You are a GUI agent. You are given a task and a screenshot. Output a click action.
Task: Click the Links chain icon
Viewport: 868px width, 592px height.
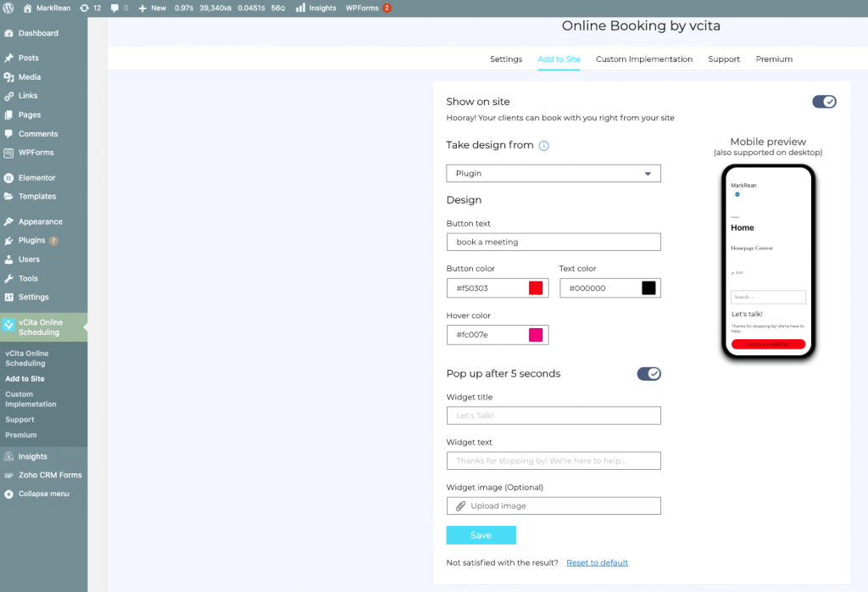coord(8,96)
